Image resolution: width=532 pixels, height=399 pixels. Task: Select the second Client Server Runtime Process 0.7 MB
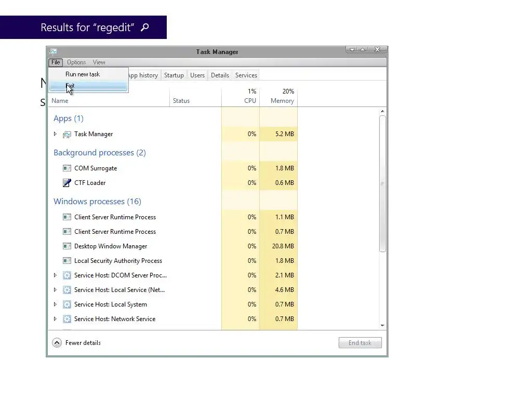pyautogui.click(x=173, y=232)
